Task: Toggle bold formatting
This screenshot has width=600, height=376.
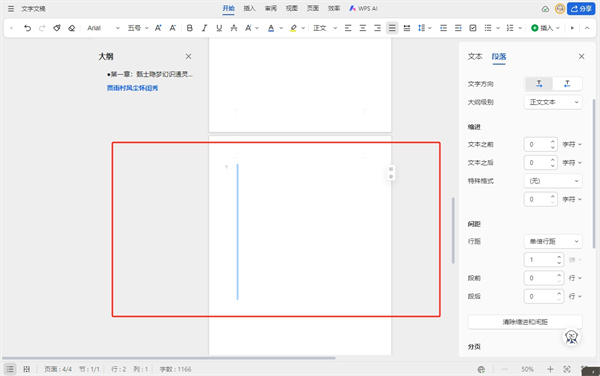Action: pos(189,28)
